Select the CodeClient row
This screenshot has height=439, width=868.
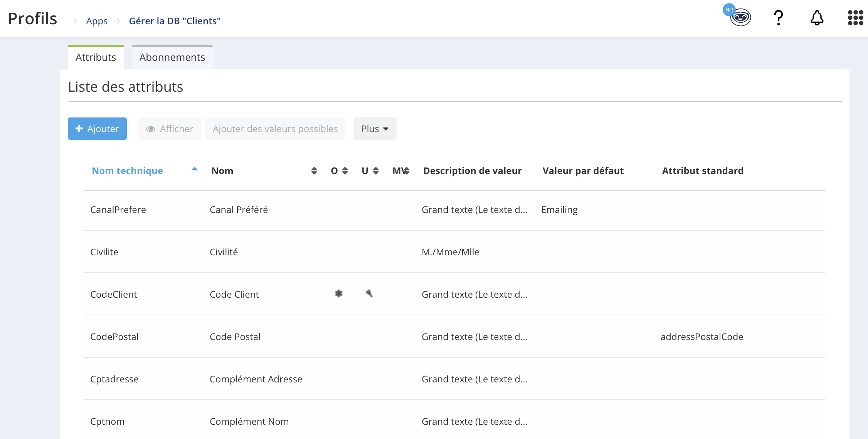[454, 294]
